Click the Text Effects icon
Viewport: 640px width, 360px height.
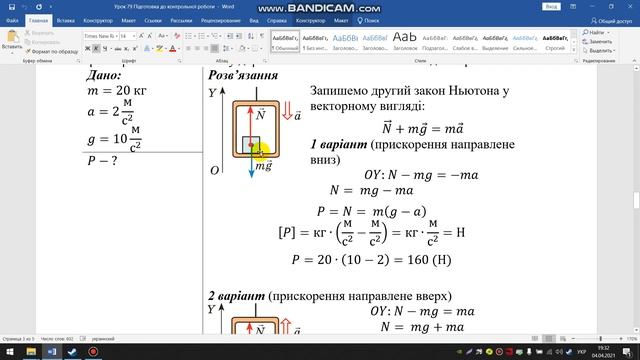(147, 49)
